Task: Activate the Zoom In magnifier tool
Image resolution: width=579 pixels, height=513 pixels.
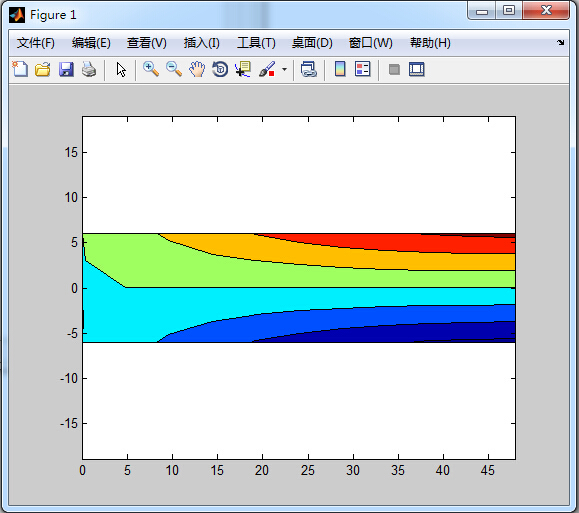Action: tap(151, 69)
